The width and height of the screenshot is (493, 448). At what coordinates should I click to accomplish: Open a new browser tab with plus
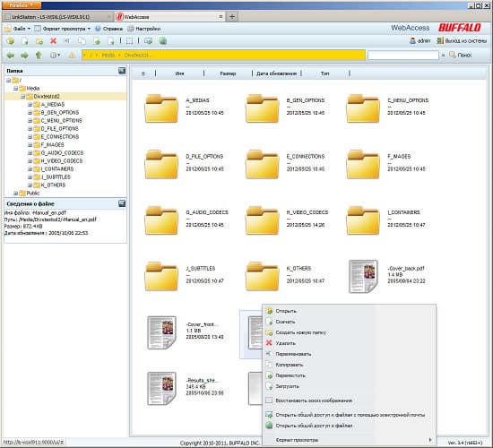point(232,16)
